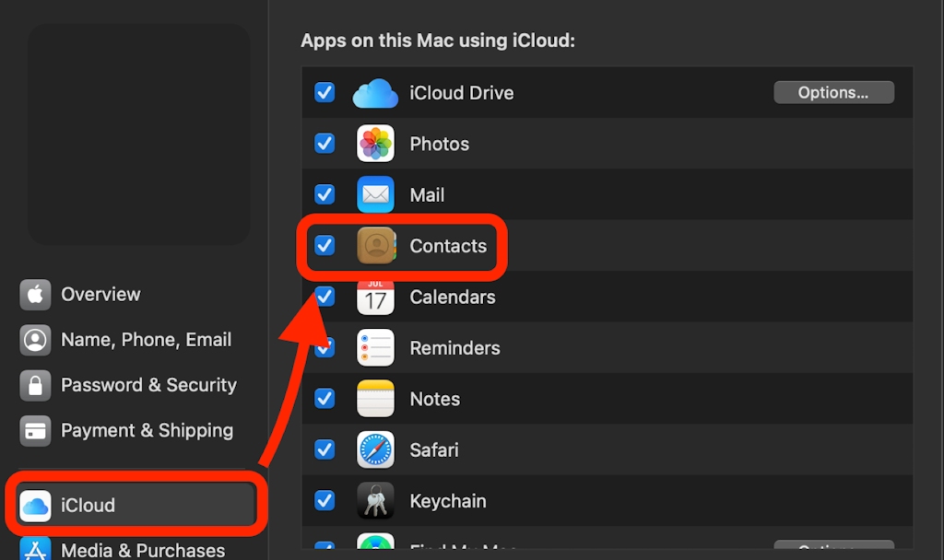The height and width of the screenshot is (560, 944).
Task: Select Overview in the sidebar
Action: [x=100, y=295]
